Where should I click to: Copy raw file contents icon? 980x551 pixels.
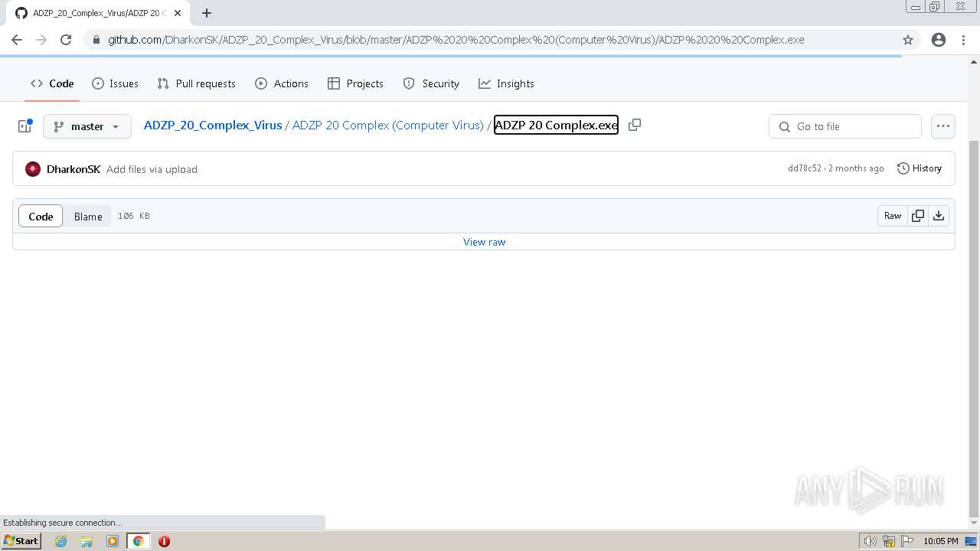[918, 216]
